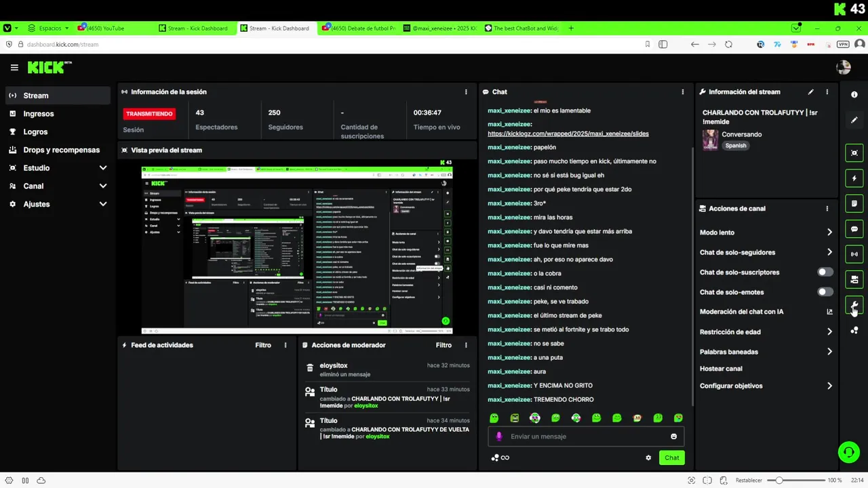The image size is (868, 488).
Task: Click Hostear canal action
Action: 721,369
